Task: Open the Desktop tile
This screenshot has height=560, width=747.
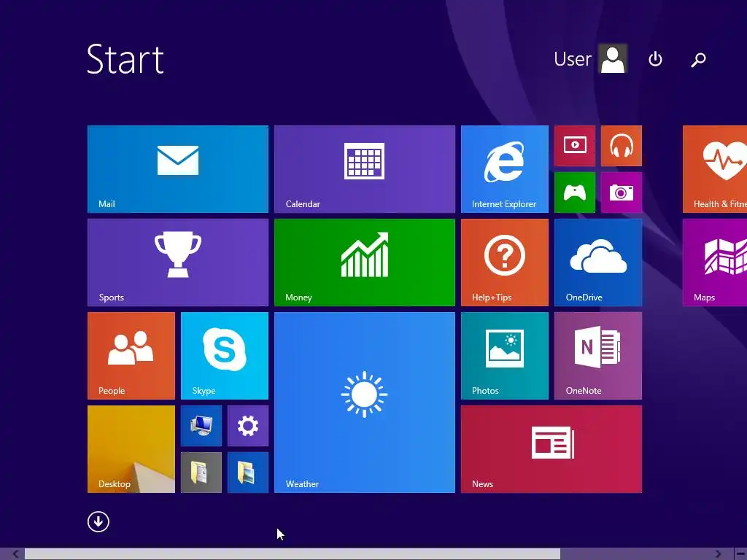Action: click(x=131, y=449)
